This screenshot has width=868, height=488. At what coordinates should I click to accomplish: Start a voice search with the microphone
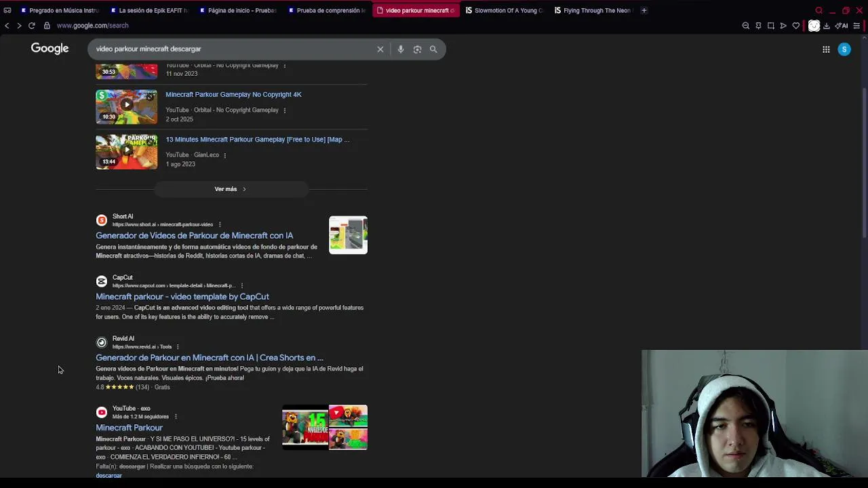tap(401, 49)
